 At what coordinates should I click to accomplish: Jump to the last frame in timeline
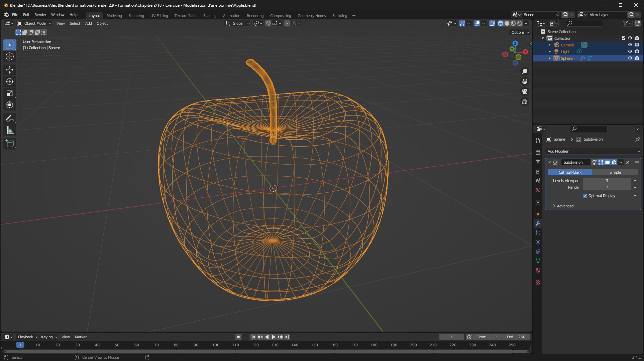287,337
